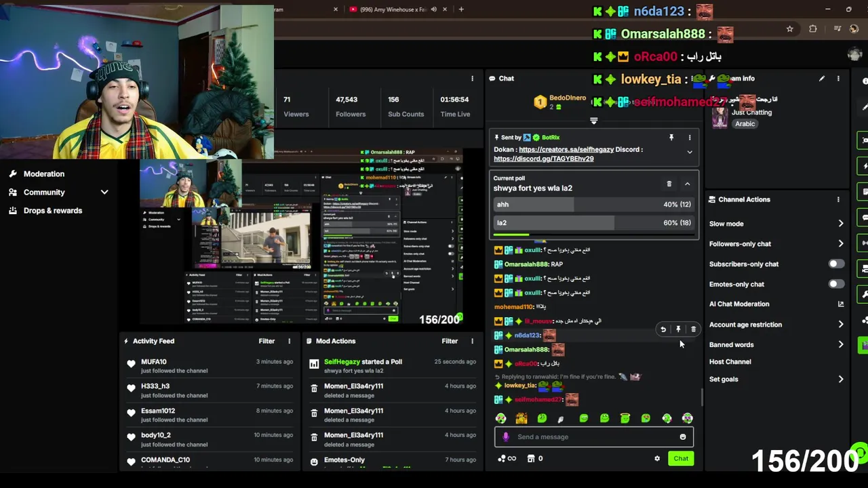The image size is (868, 488).
Task: Select the first emote in quick emote row
Action: point(500,419)
